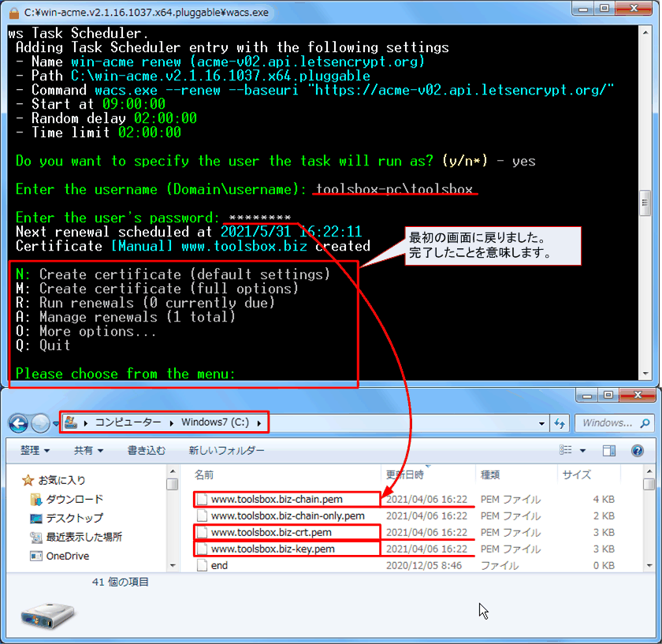Open the recent pages dropdown beside the forward arrow

56,423
